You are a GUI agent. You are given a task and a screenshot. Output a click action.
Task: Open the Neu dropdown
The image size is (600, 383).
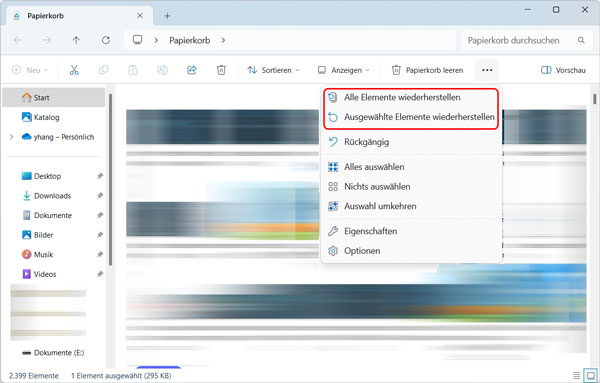tap(30, 70)
